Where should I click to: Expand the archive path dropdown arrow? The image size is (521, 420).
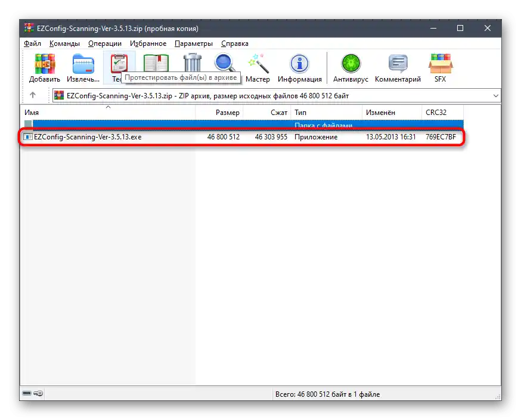496,96
